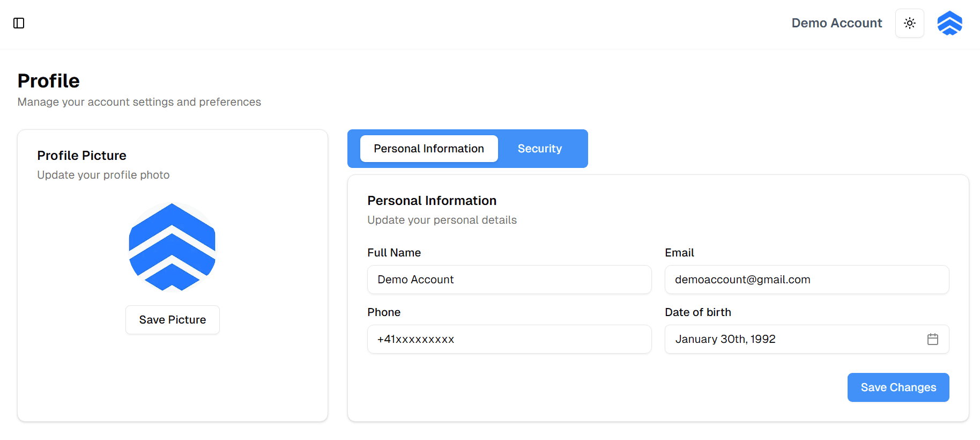Viewport: 980px width, 440px height.
Task: Open the January 30th, 1992 date picker
Action: coord(807,339)
